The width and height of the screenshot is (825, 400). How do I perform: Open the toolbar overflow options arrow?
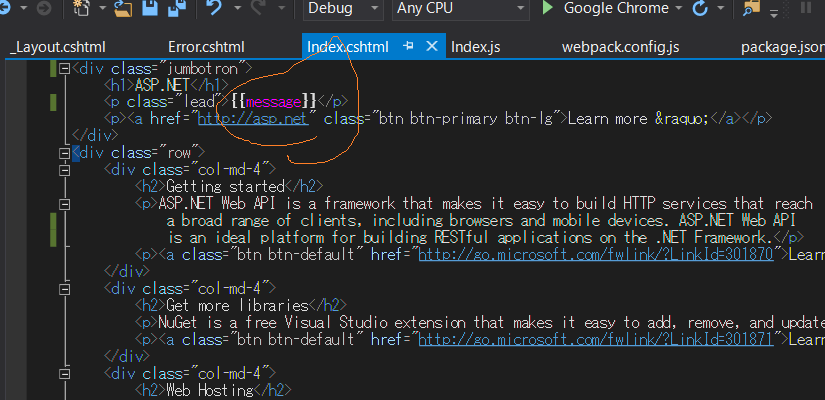tap(773, 13)
